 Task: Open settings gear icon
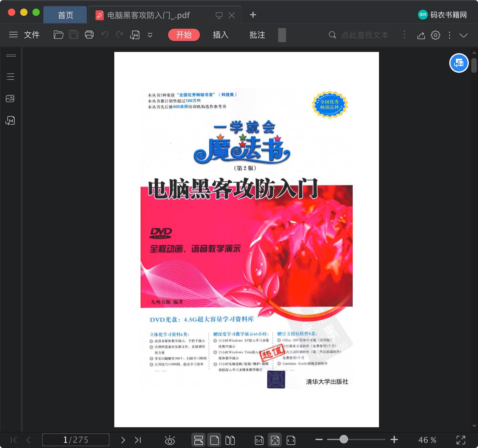(436, 35)
